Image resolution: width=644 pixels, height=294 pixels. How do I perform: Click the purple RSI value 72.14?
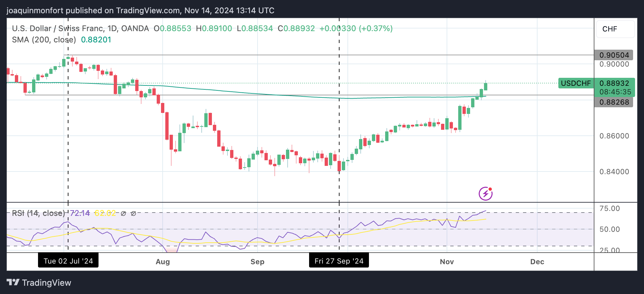(x=80, y=213)
